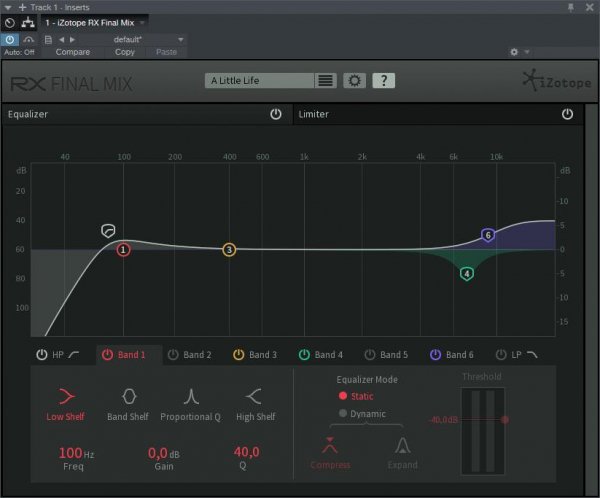Click the circular icon left of the routing icon
Image resolution: width=600 pixels, height=498 pixels.
point(10,23)
